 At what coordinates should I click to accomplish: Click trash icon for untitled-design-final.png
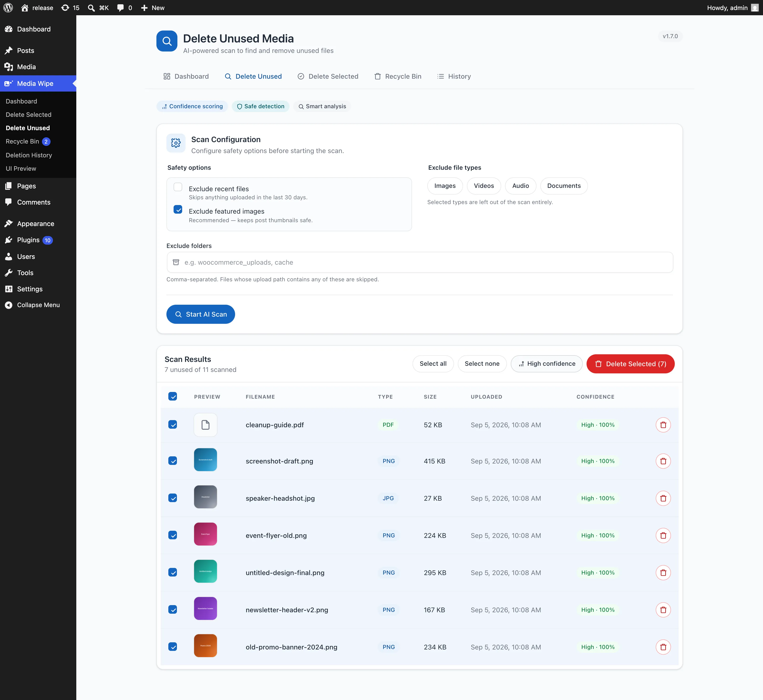tap(663, 572)
